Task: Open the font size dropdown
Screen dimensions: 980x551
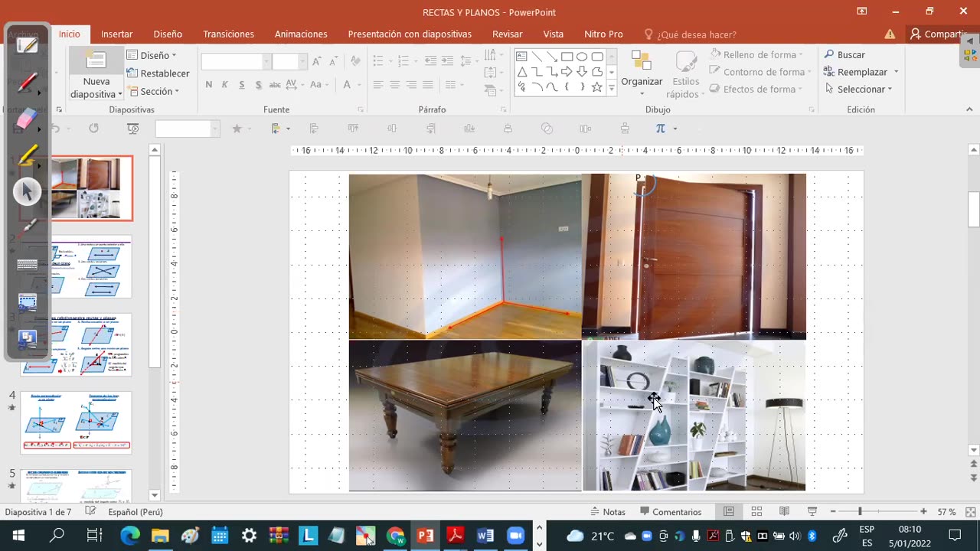Action: pyautogui.click(x=302, y=62)
